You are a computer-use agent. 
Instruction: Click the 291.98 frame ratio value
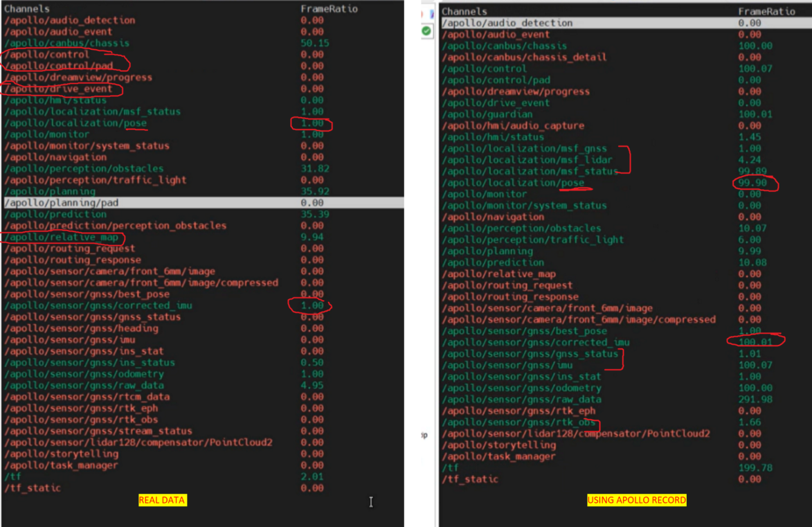[x=755, y=399]
